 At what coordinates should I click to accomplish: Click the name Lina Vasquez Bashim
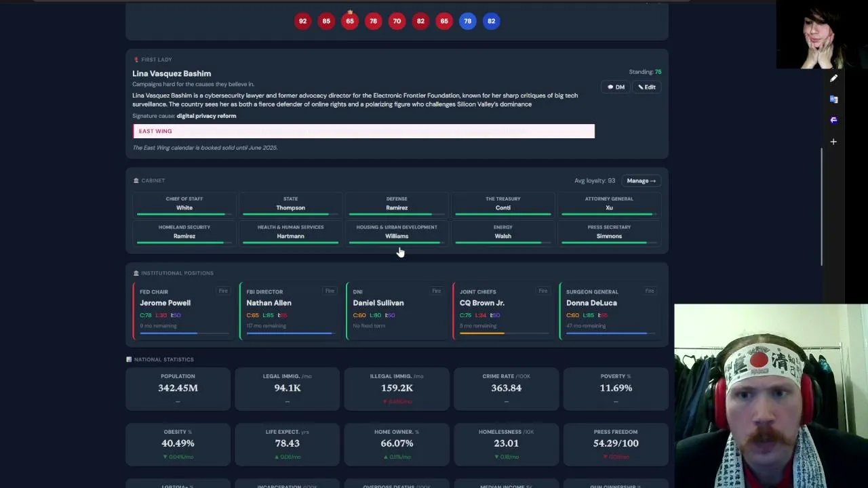pyautogui.click(x=172, y=73)
